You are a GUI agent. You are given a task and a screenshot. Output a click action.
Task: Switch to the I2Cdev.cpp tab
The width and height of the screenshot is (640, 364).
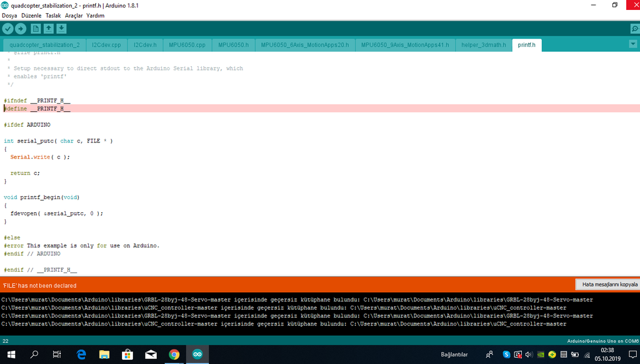[x=106, y=45]
